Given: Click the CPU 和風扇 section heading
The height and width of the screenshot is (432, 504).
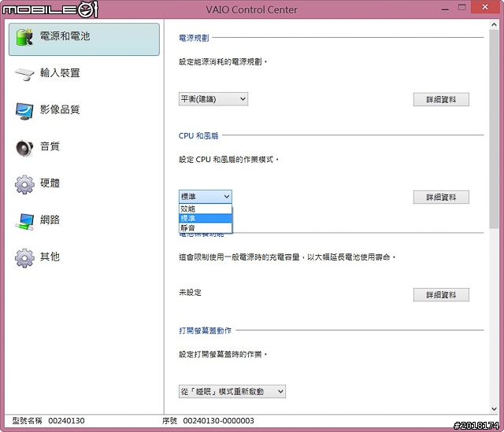Looking at the screenshot, I should click(198, 135).
